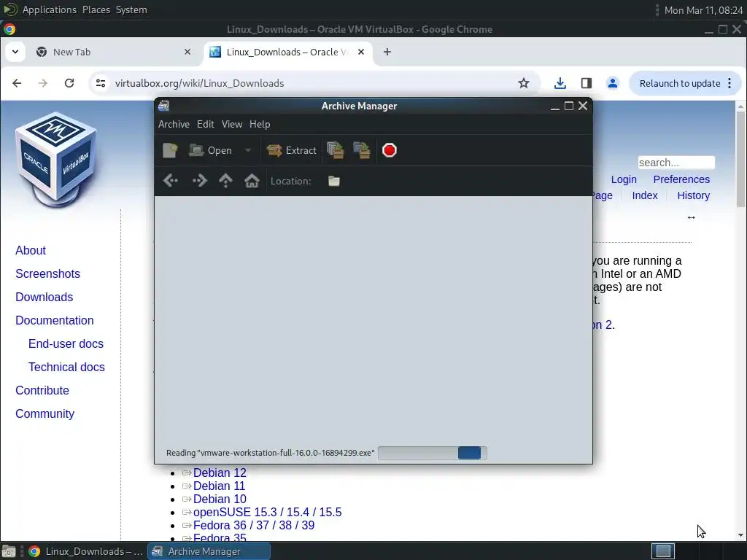Click the VirtualBox search field
Image resolution: width=747 pixels, height=560 pixels.
tap(676, 163)
